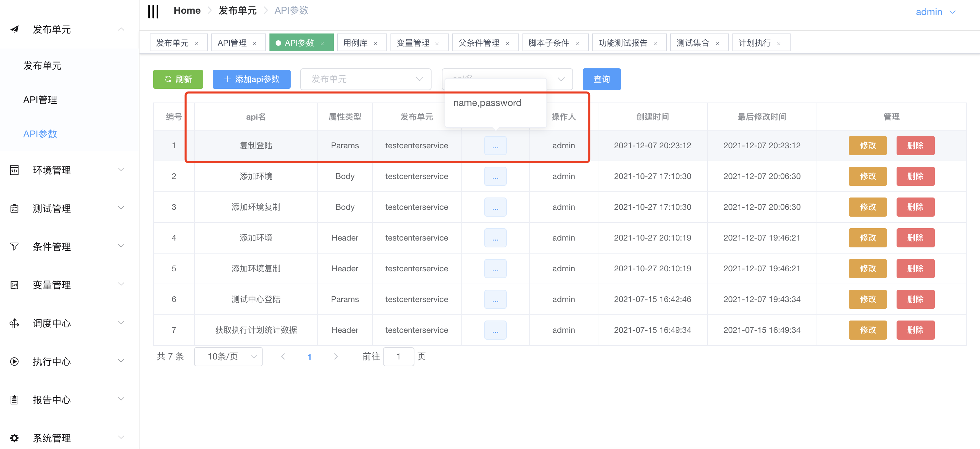This screenshot has height=449, width=980.
Task: Click the 报告中心 report icon
Action: 14,399
